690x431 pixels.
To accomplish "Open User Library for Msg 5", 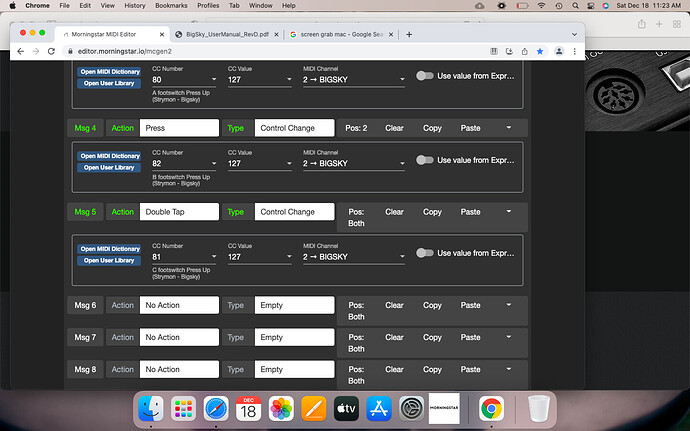I will [x=109, y=261].
